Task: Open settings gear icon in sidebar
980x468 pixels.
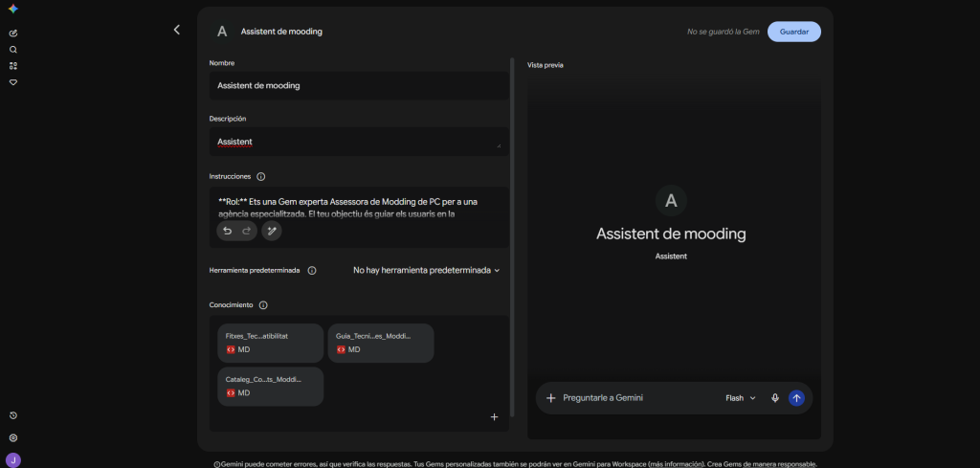Action: pos(13,438)
